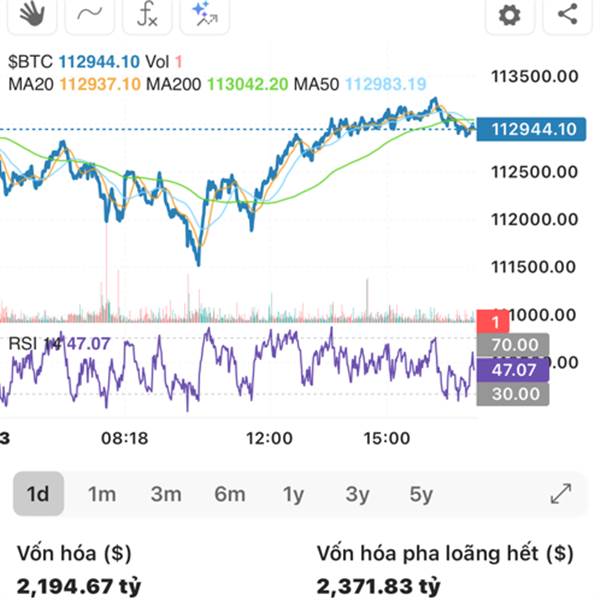Image resolution: width=600 pixels, height=600 pixels.
Task: Tap the current price label 112944.10
Action: click(x=531, y=129)
